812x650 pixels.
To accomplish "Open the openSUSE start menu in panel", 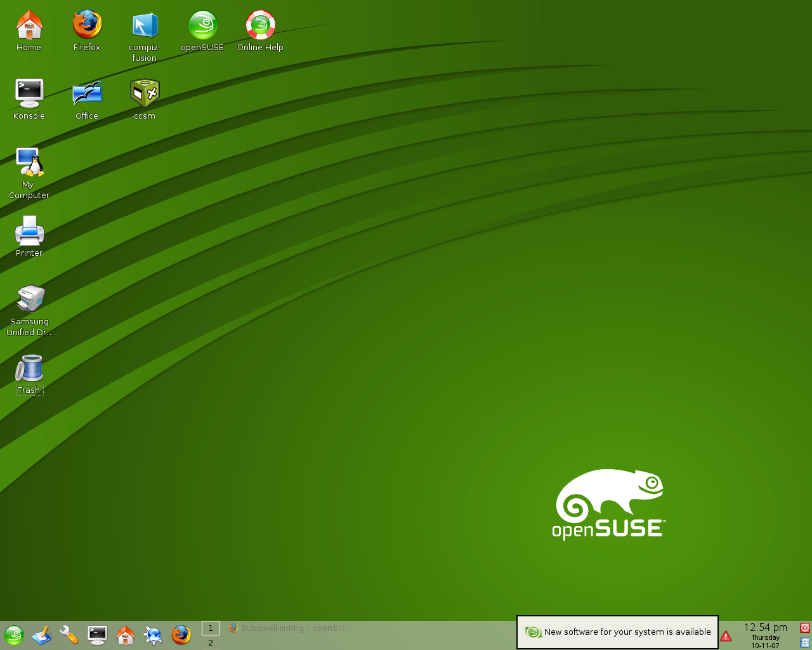I will [x=14, y=635].
